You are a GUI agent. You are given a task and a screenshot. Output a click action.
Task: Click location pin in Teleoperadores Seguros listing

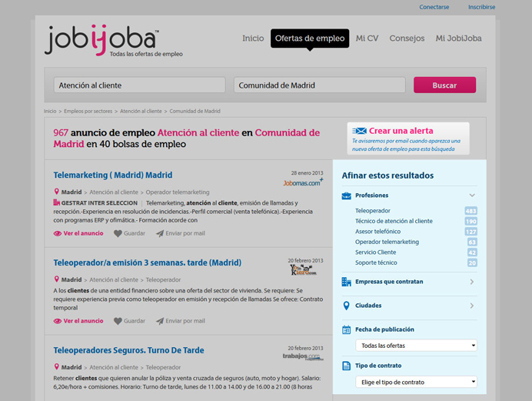(57, 367)
